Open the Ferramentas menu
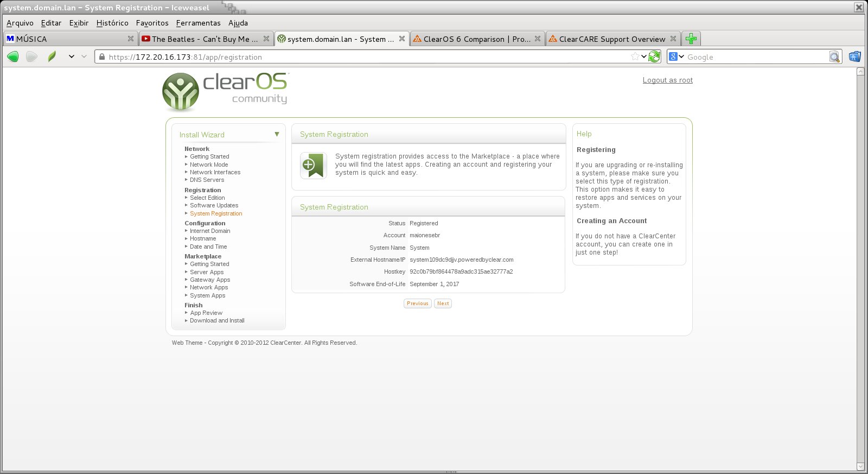This screenshot has height=474, width=868. pyautogui.click(x=199, y=23)
